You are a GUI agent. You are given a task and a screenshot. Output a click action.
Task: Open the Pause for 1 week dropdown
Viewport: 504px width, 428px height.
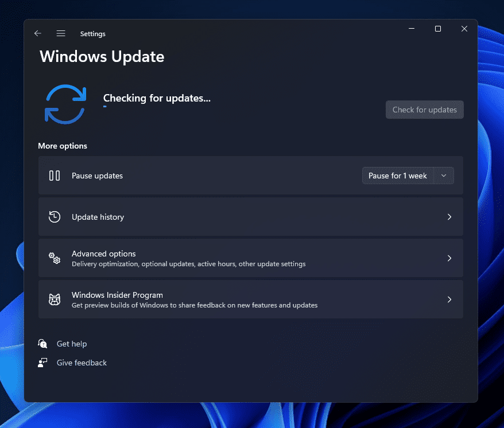point(443,176)
